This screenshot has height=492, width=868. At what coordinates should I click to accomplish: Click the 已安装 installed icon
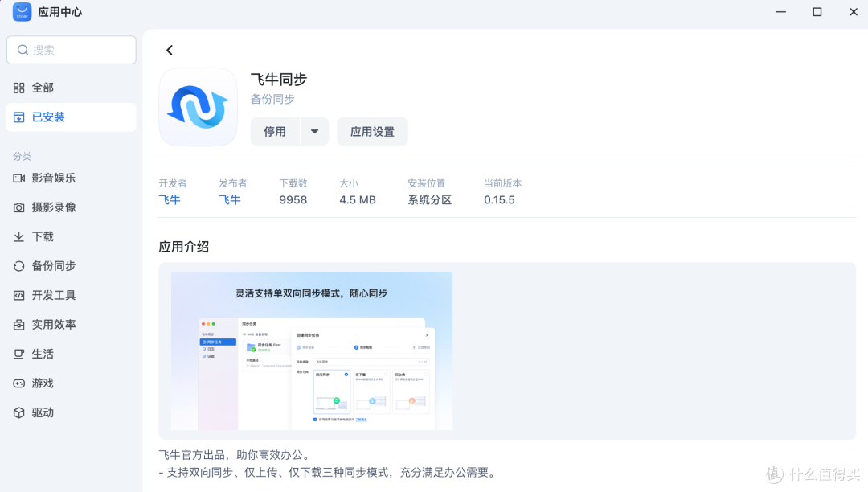[18, 117]
